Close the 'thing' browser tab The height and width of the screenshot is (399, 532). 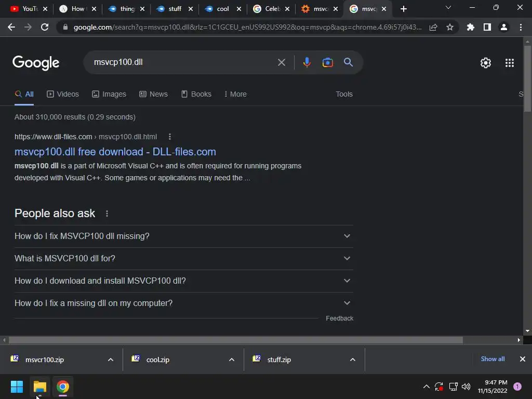pyautogui.click(x=142, y=9)
